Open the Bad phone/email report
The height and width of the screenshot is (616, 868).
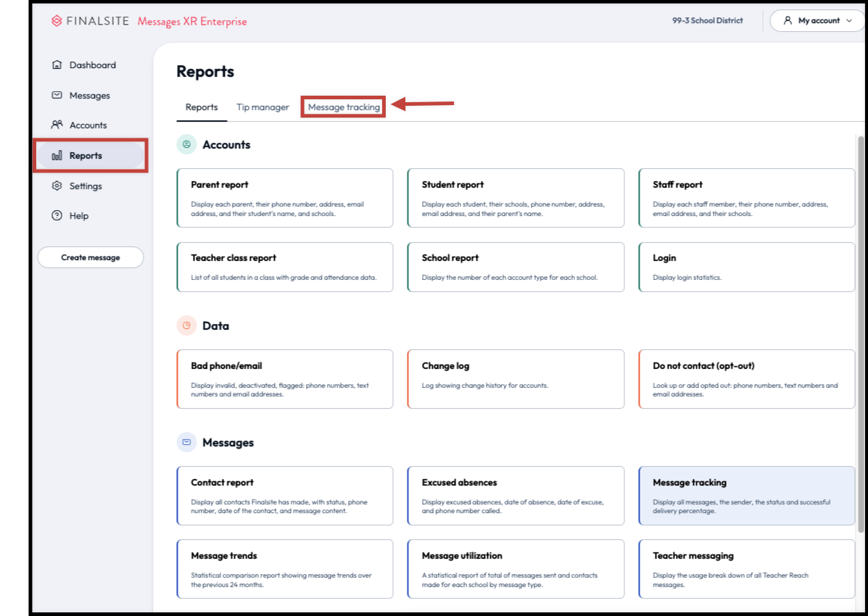click(285, 379)
